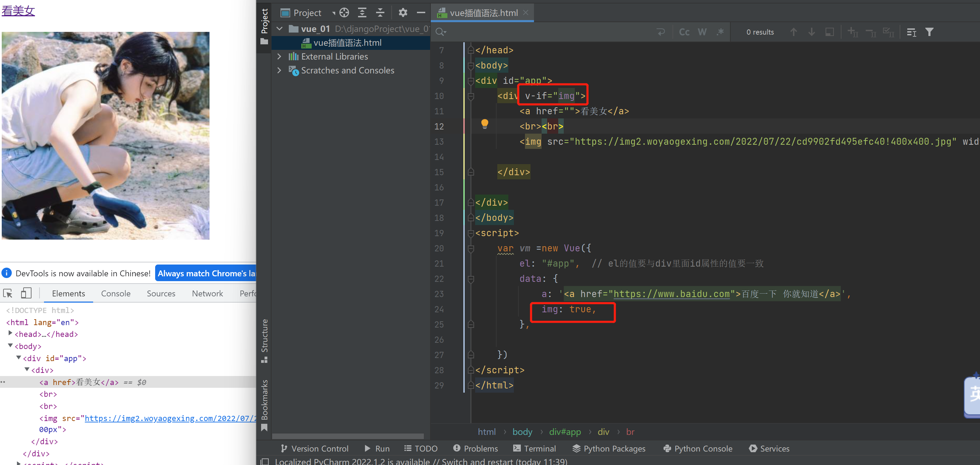This screenshot has height=465, width=980.
Task: Click unselect occurrence icon
Action: pos(871,32)
